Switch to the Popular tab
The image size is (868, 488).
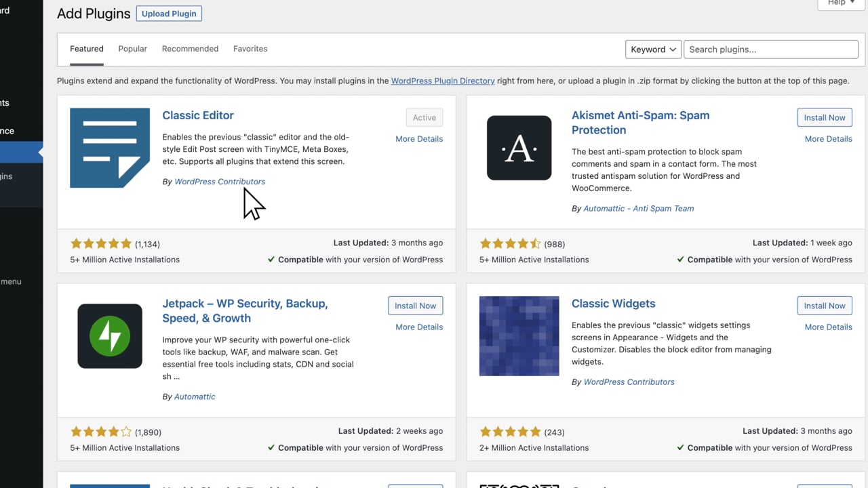133,49
